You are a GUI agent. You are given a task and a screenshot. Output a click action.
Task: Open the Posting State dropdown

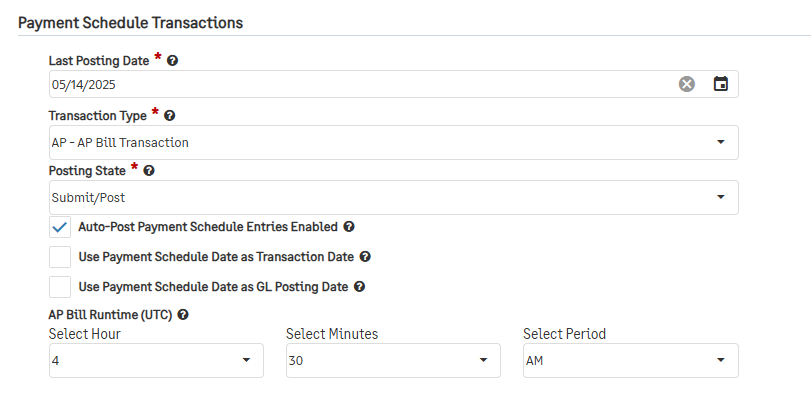click(x=394, y=197)
